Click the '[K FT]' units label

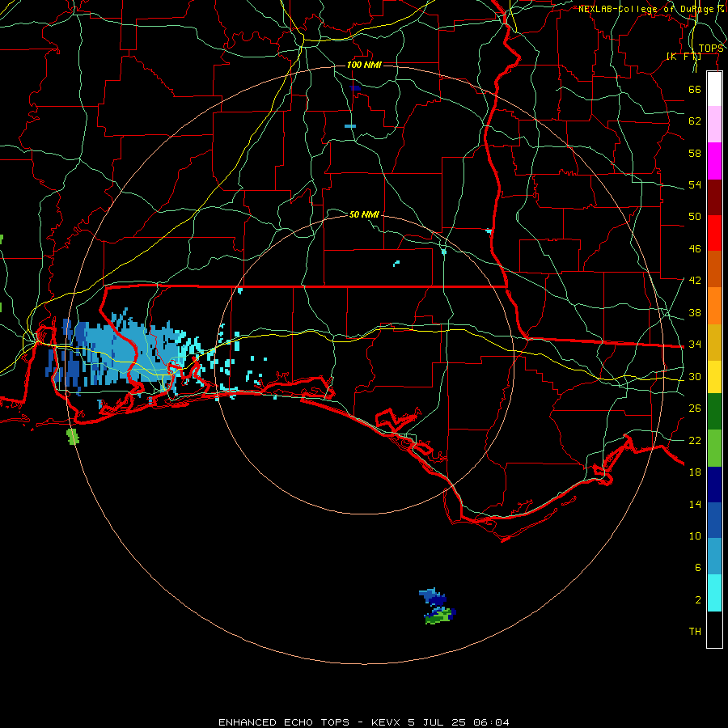[684, 56]
